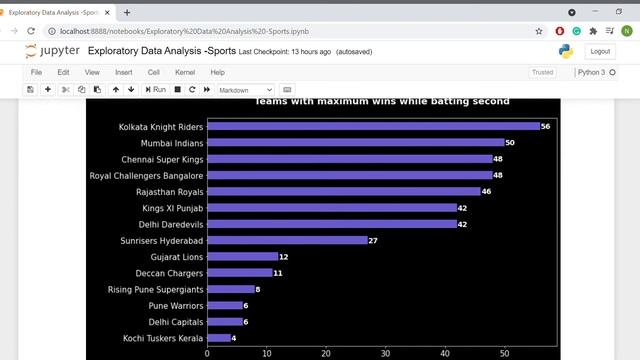This screenshot has height=360, width=640.
Task: Click the Python logo in header
Action: 566,51
